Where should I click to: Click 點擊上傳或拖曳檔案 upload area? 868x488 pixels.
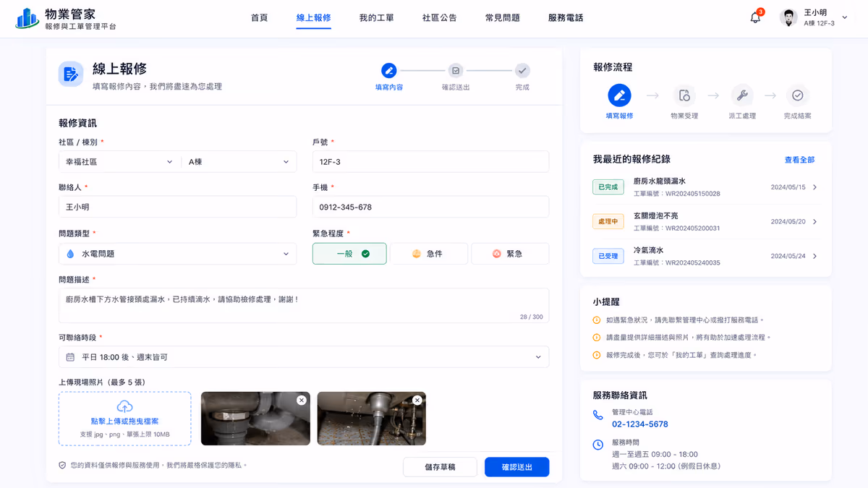(x=125, y=419)
